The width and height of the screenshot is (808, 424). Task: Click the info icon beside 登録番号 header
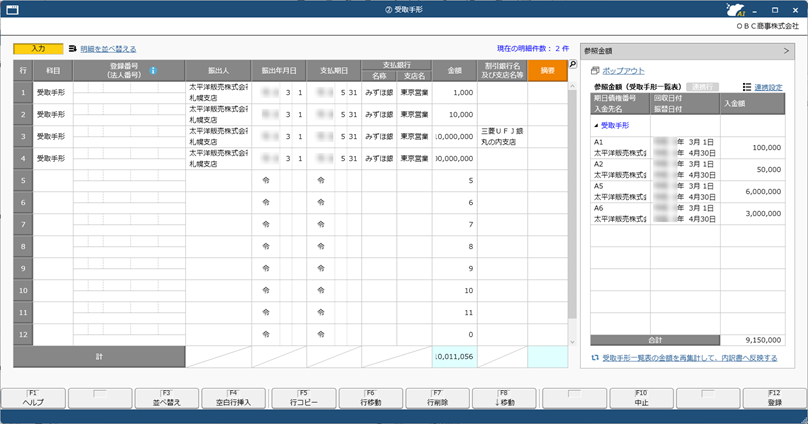coord(153,71)
